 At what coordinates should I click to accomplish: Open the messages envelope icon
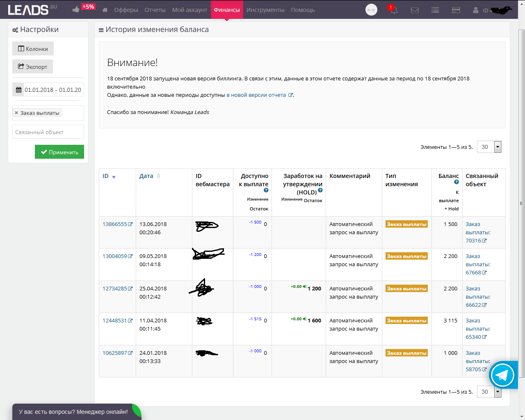click(415, 10)
